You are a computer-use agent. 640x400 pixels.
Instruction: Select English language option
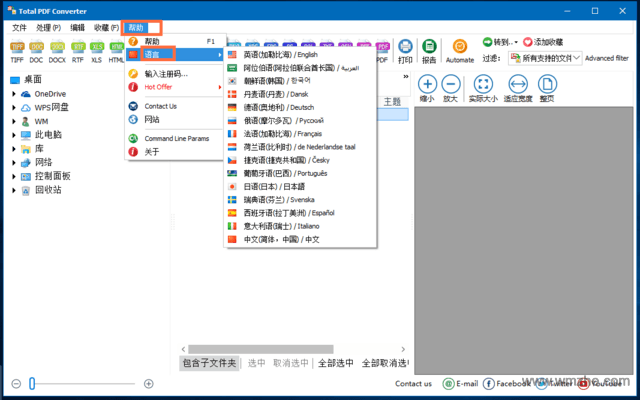pos(300,54)
